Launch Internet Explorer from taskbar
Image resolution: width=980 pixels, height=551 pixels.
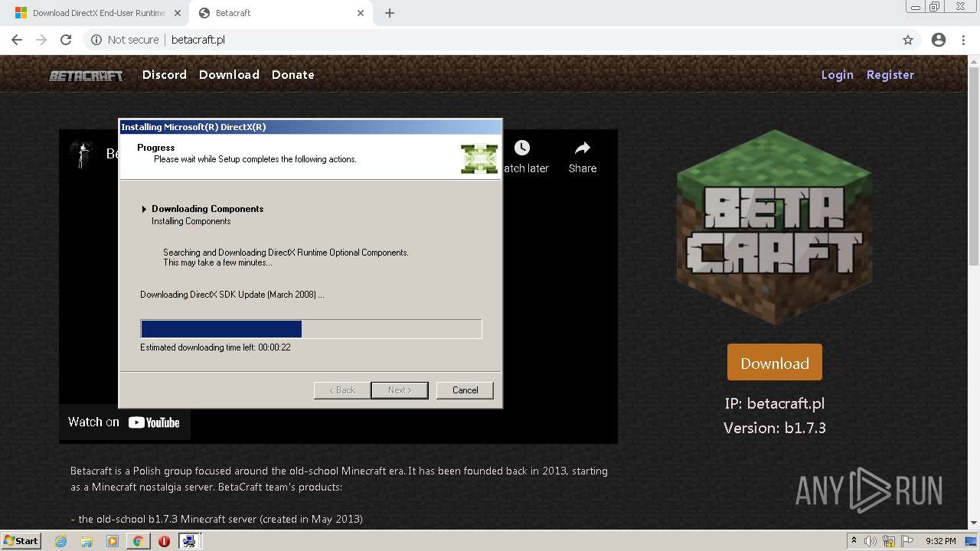tap(61, 541)
